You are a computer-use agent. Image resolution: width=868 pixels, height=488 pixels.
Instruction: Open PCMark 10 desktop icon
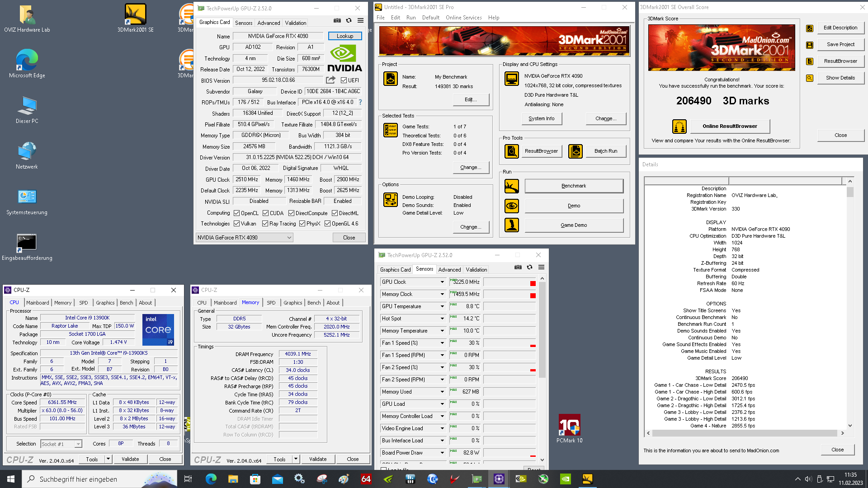click(569, 429)
